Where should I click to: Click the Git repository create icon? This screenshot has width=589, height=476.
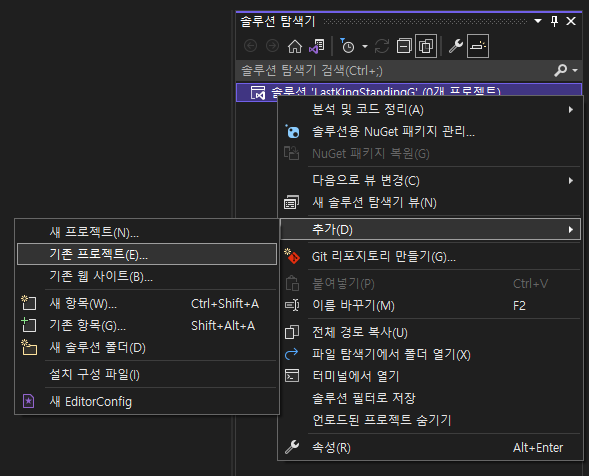pos(292,256)
